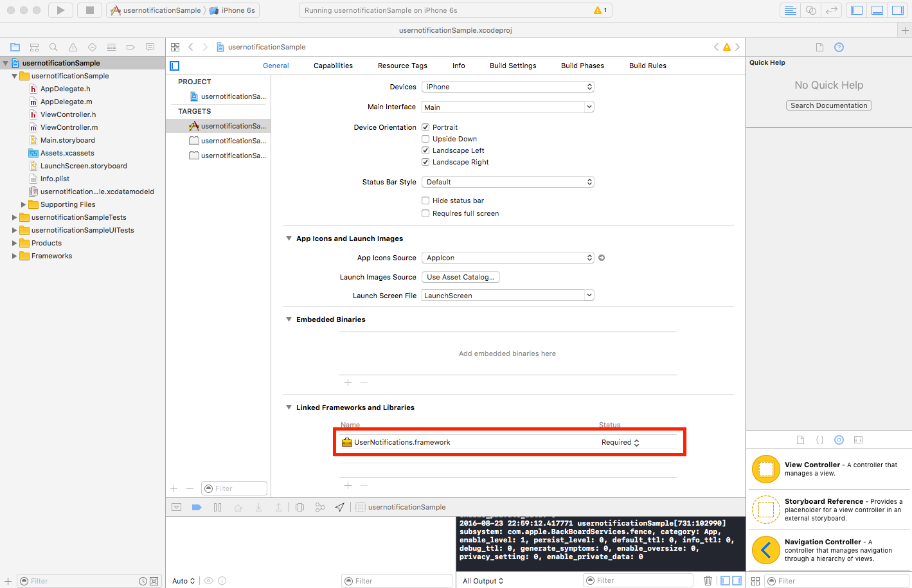Open the project navigator folder icon

point(15,47)
